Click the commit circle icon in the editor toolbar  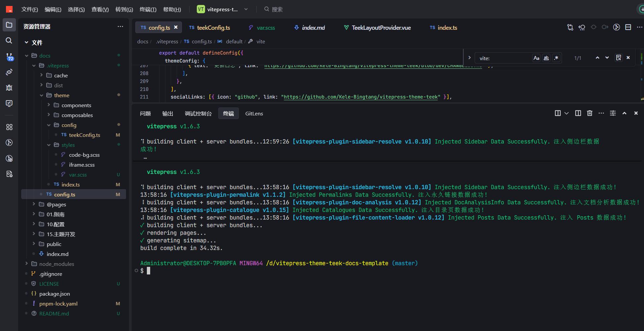(593, 27)
